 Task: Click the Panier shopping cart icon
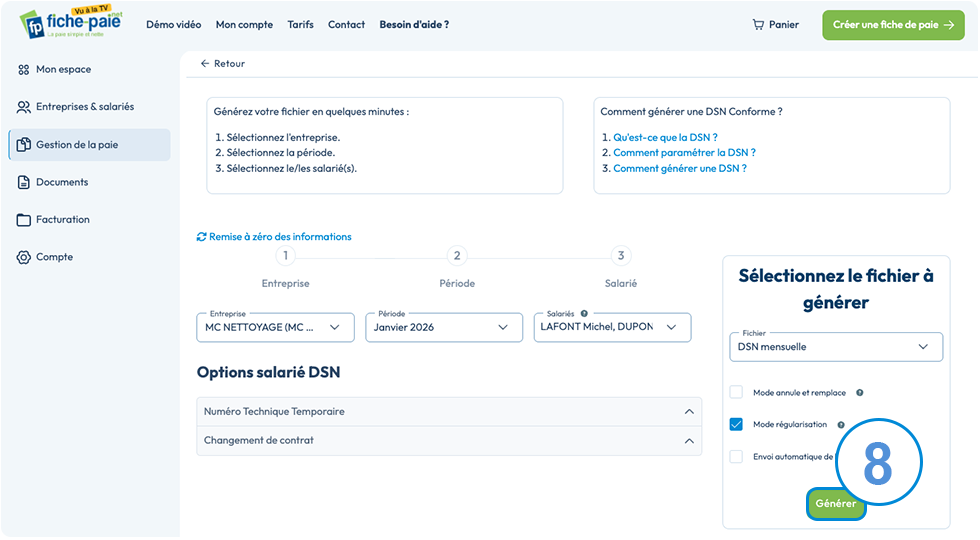[758, 24]
